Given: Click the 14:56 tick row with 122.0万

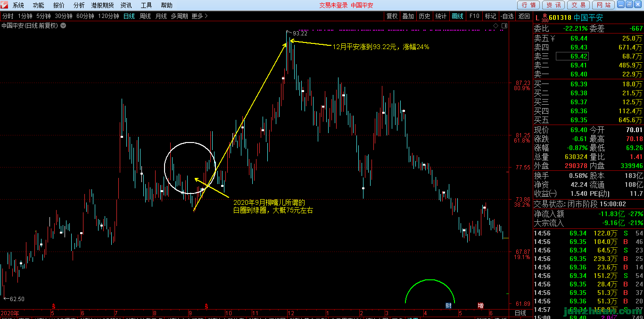Looking at the screenshot, I should click(588, 233).
